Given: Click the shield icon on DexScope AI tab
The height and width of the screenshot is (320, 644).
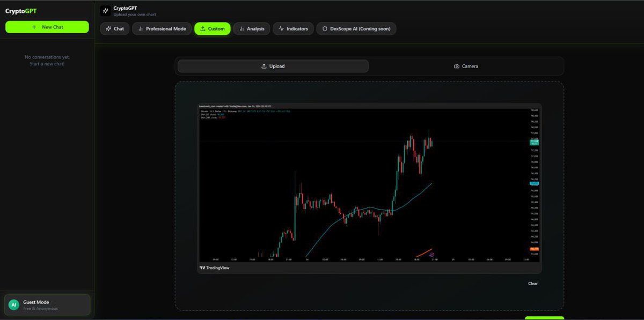Looking at the screenshot, I should coord(325,29).
